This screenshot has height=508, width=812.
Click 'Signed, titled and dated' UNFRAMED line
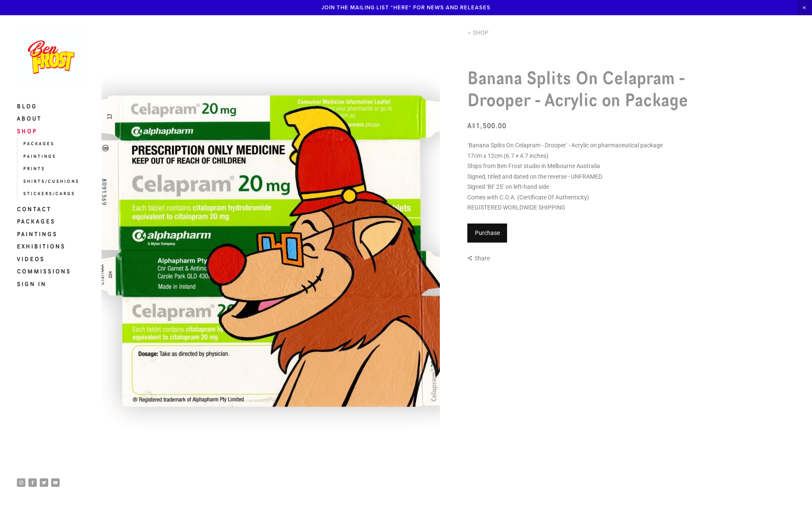(535, 177)
